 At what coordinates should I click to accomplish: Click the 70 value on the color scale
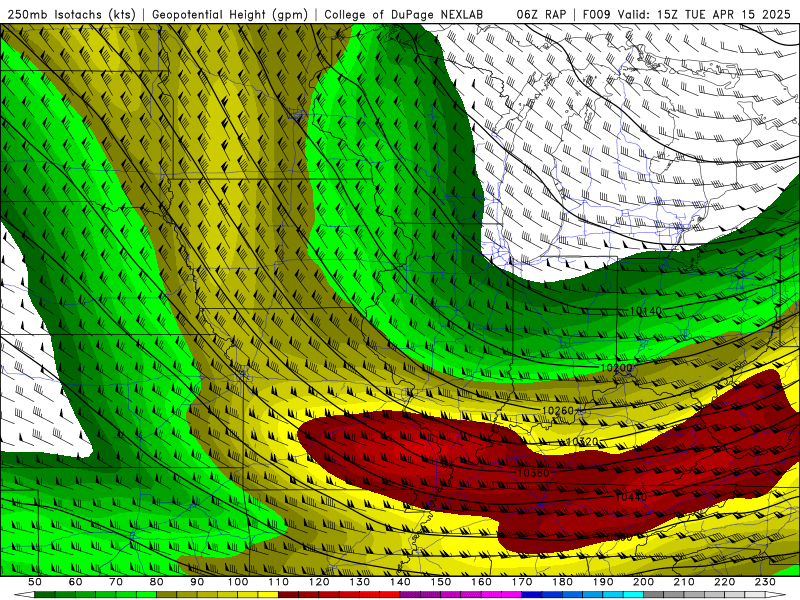point(116,582)
